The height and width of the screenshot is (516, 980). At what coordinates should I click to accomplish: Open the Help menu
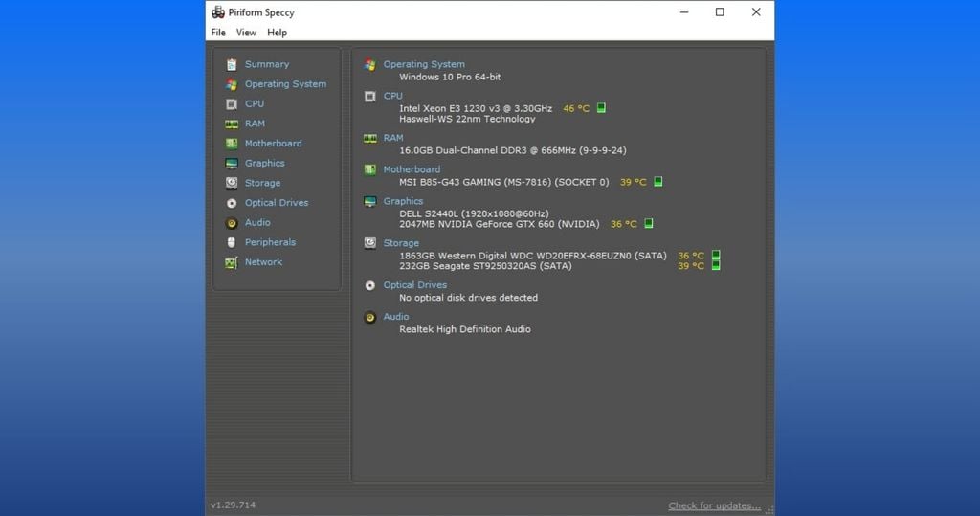[277, 33]
